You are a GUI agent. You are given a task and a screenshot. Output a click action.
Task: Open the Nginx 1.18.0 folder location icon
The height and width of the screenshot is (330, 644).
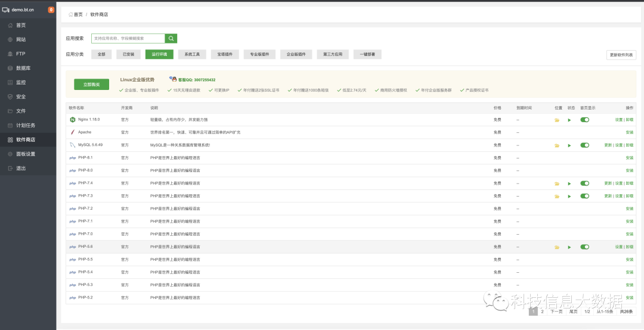coord(557,120)
